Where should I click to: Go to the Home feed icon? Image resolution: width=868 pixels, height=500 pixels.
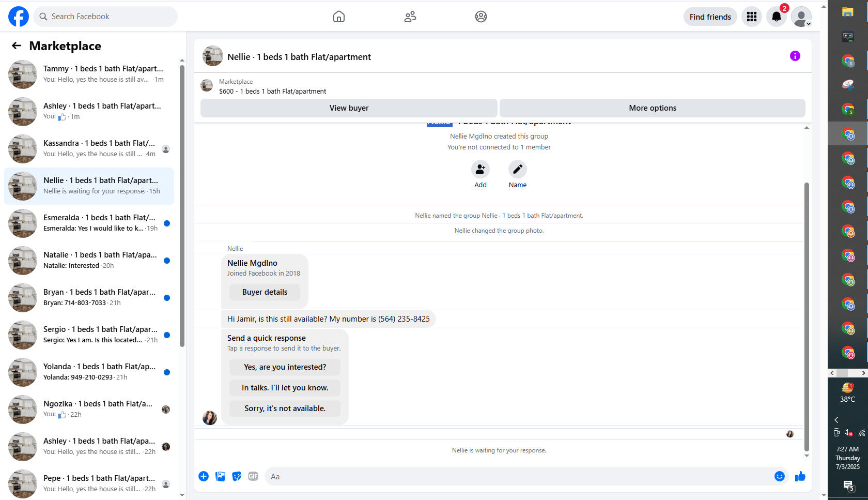[339, 17]
